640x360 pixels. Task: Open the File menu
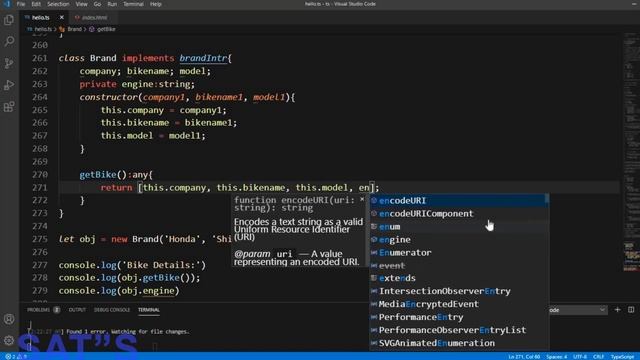coord(21,4)
